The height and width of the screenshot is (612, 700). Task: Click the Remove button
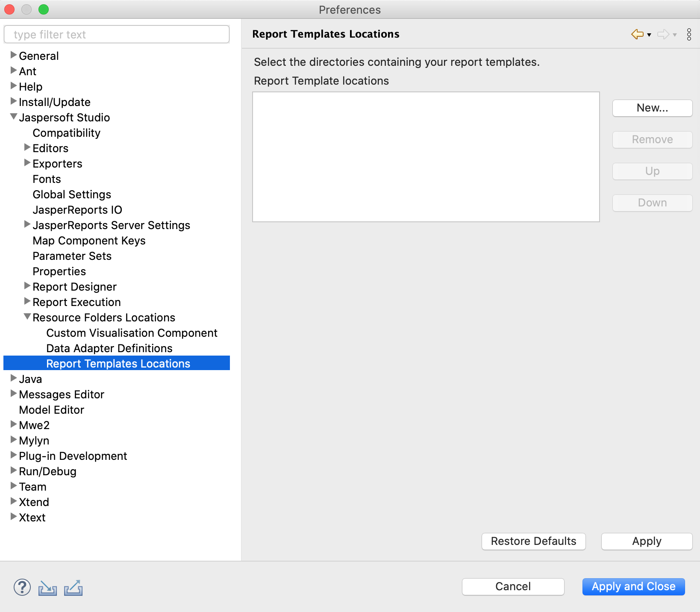click(x=652, y=140)
